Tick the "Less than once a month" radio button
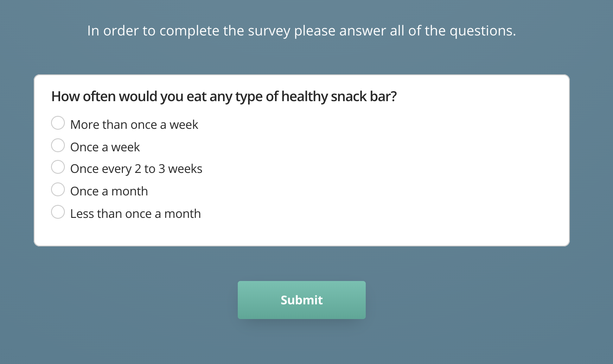Viewport: 613px width, 364px height. click(58, 212)
